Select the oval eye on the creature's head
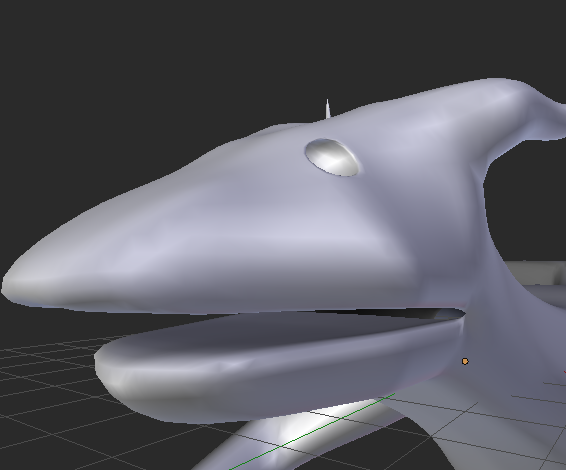 coord(332,157)
